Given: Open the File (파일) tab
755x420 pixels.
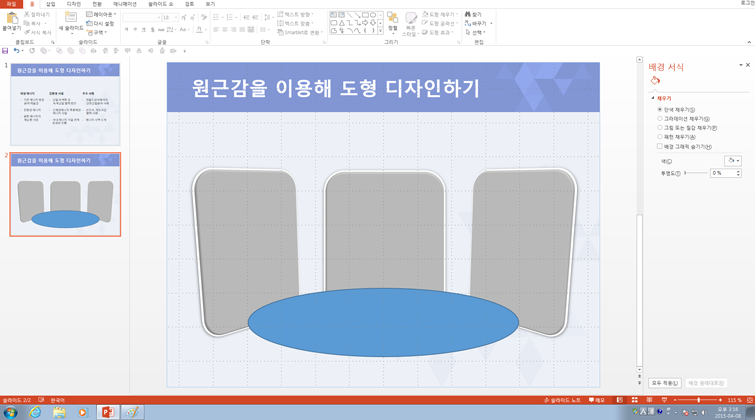Looking at the screenshot, I should click(x=11, y=4).
